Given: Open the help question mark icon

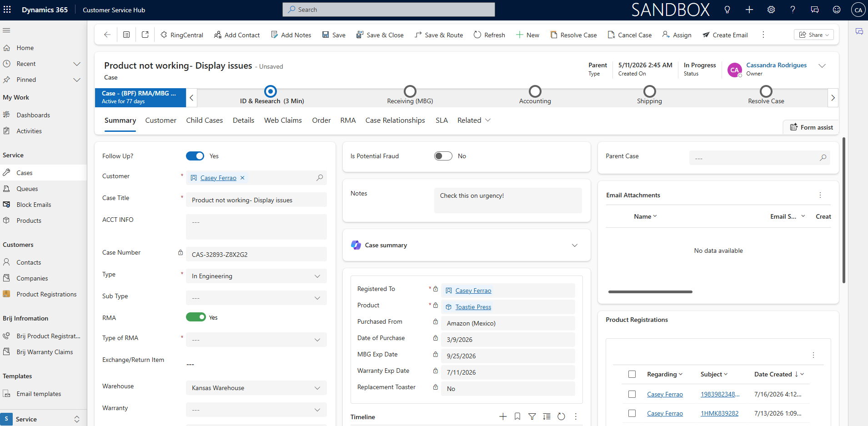Looking at the screenshot, I should [793, 10].
